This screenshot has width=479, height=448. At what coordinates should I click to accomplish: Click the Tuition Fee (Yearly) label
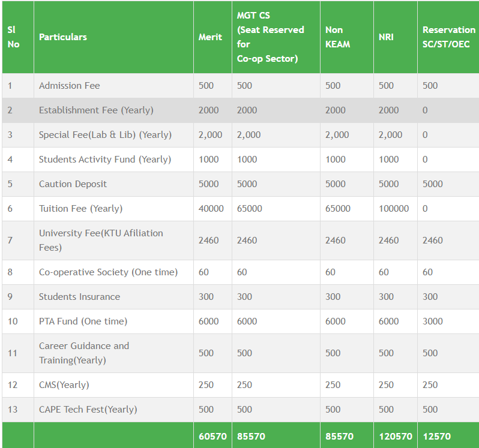click(x=80, y=209)
